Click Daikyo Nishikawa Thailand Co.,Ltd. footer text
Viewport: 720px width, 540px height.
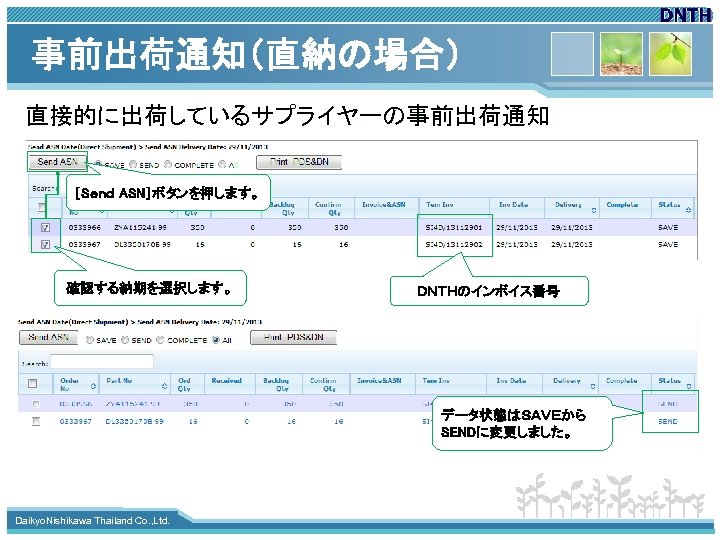[x=92, y=521]
